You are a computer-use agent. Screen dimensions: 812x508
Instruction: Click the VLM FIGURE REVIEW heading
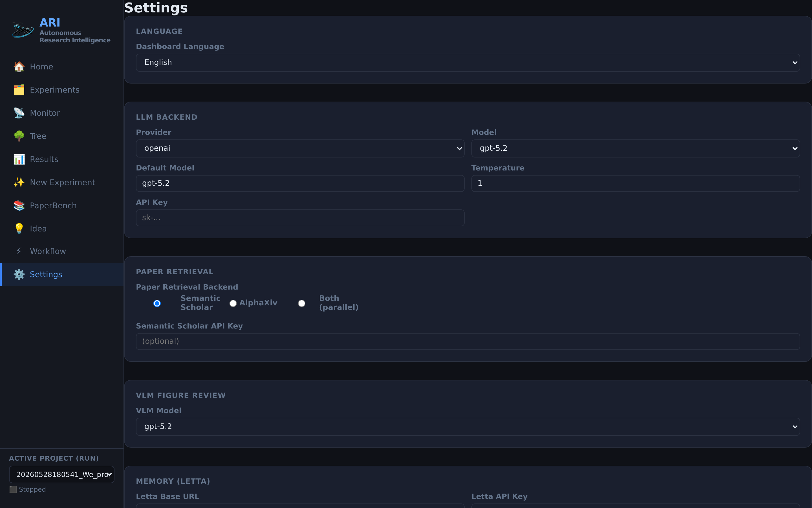click(180, 395)
